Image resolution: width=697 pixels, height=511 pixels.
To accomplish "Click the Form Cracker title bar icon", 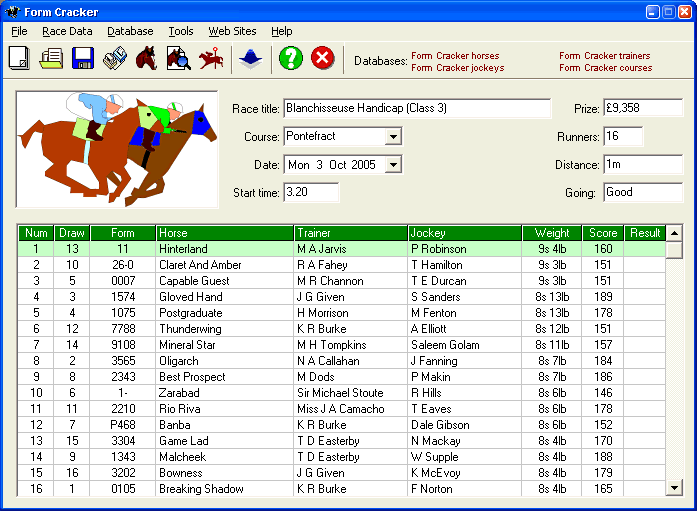I will click(x=12, y=12).
